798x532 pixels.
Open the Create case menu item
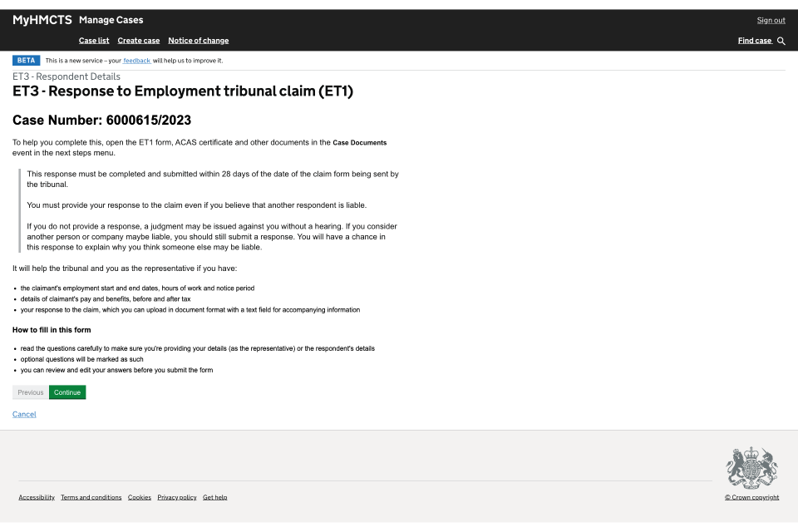139,41
